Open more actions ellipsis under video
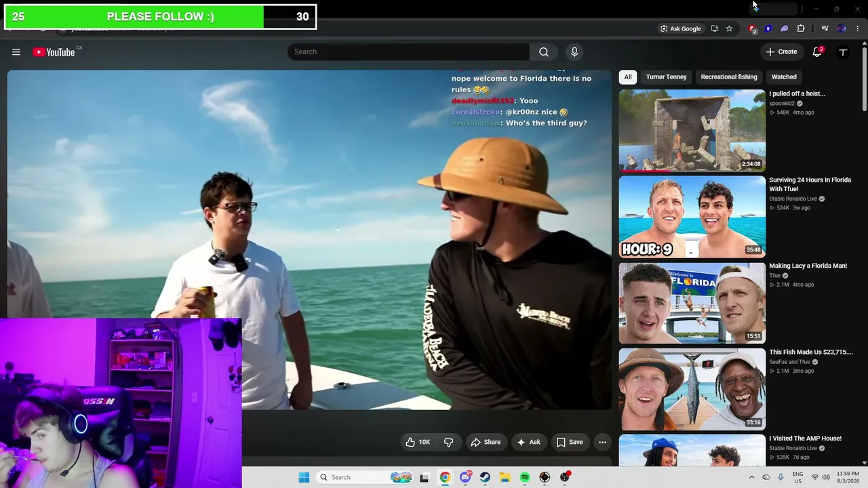The width and height of the screenshot is (868, 488). 602,443
